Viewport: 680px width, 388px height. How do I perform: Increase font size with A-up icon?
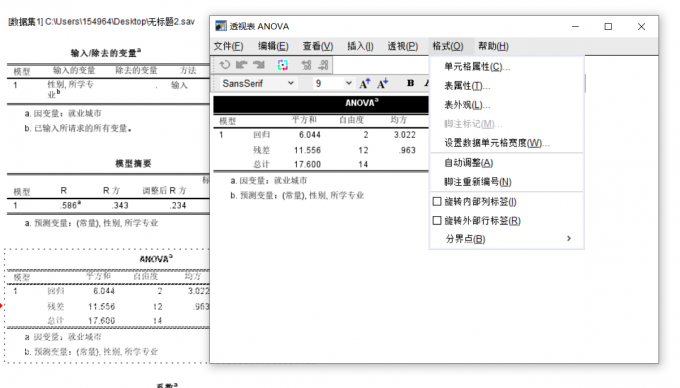point(365,83)
